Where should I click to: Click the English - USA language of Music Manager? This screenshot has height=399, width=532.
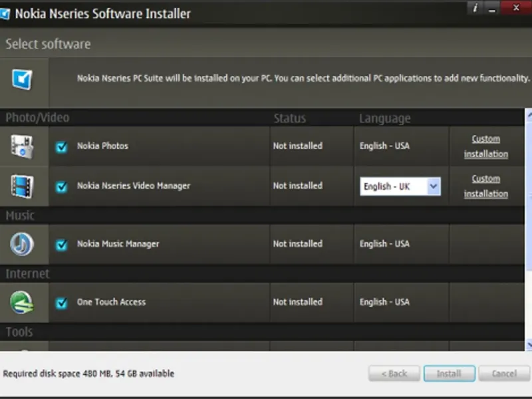384,243
